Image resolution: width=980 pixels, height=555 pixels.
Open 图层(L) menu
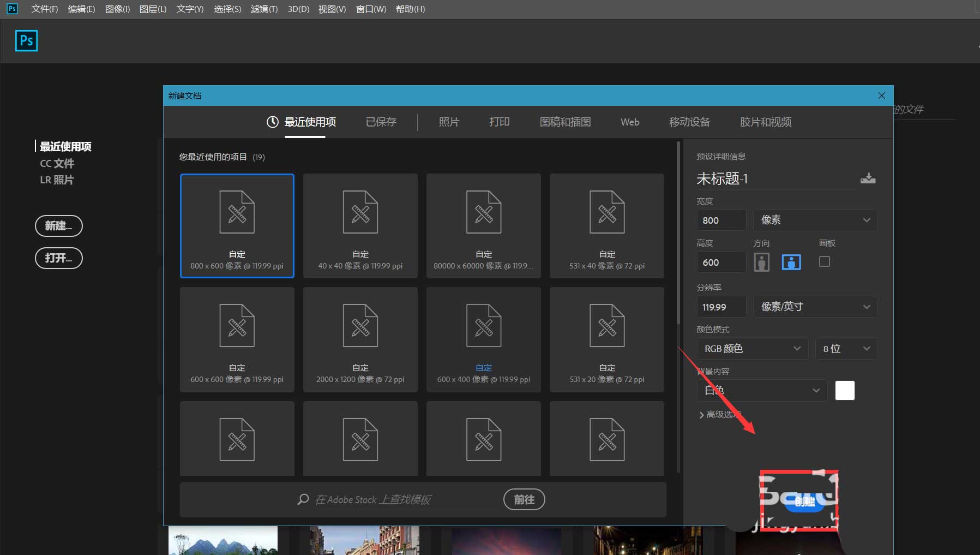(x=153, y=9)
